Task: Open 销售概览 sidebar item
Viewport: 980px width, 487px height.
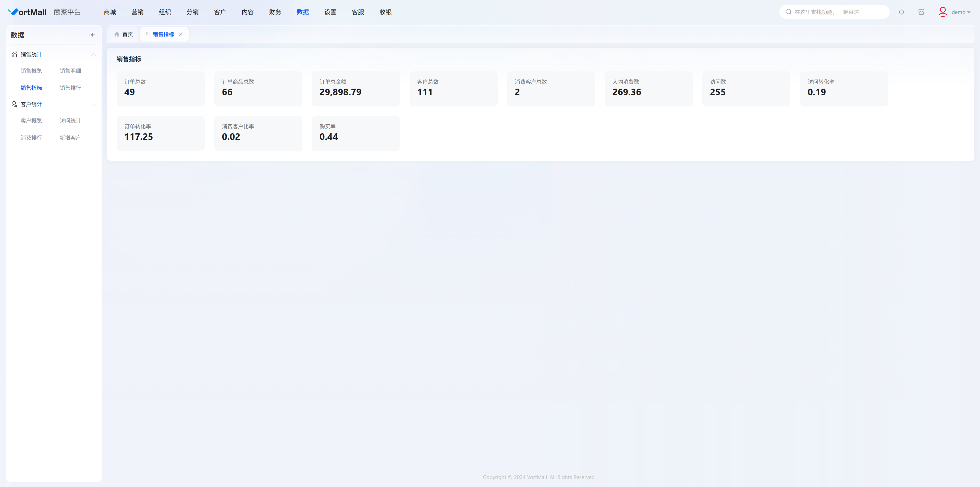Action: 31,71
